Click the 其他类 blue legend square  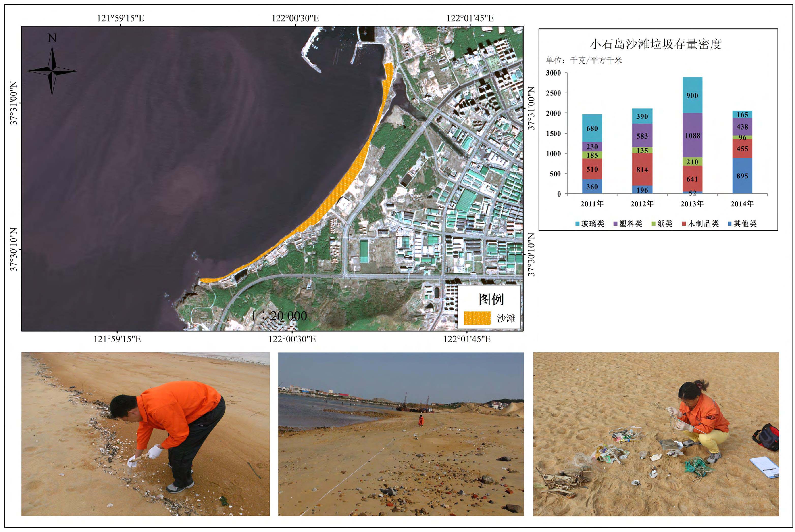[x=730, y=224]
